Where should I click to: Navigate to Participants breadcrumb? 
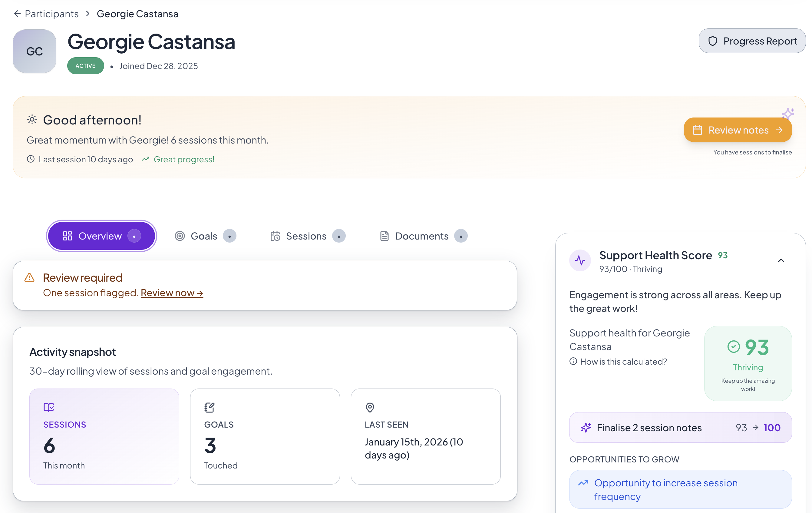pyautogui.click(x=51, y=14)
